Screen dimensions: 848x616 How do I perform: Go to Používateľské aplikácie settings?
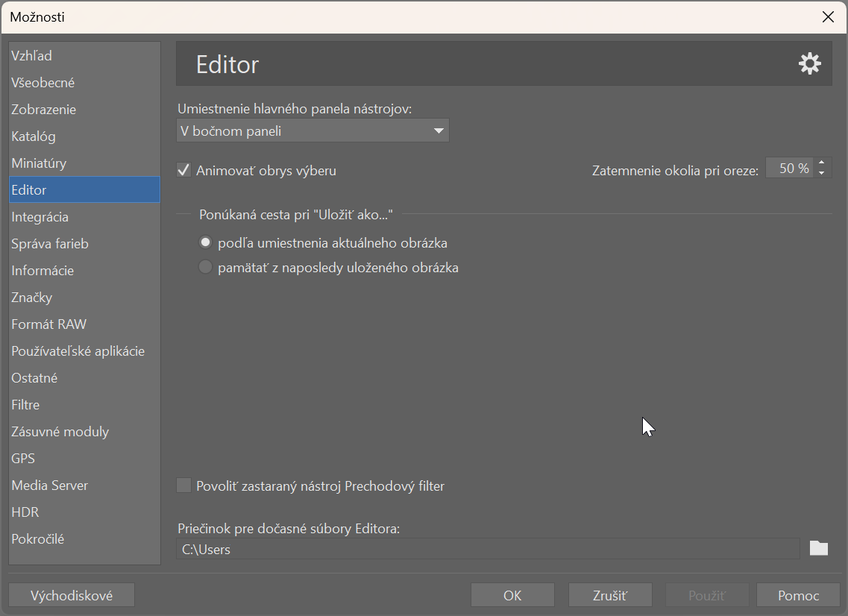84,351
